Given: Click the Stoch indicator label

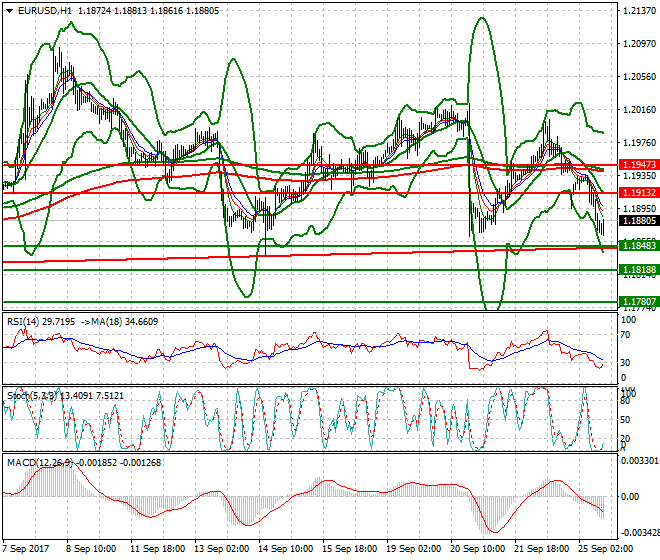Looking at the screenshot, I should coord(20,394).
